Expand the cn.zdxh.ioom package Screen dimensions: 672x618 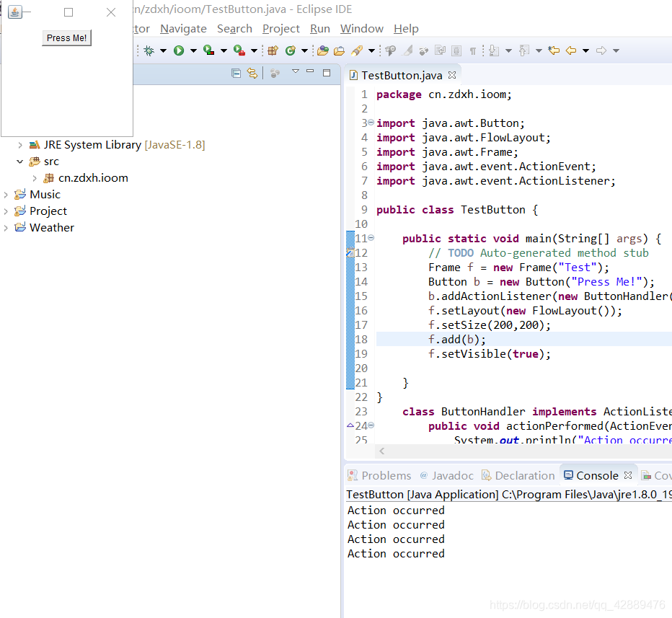35,178
